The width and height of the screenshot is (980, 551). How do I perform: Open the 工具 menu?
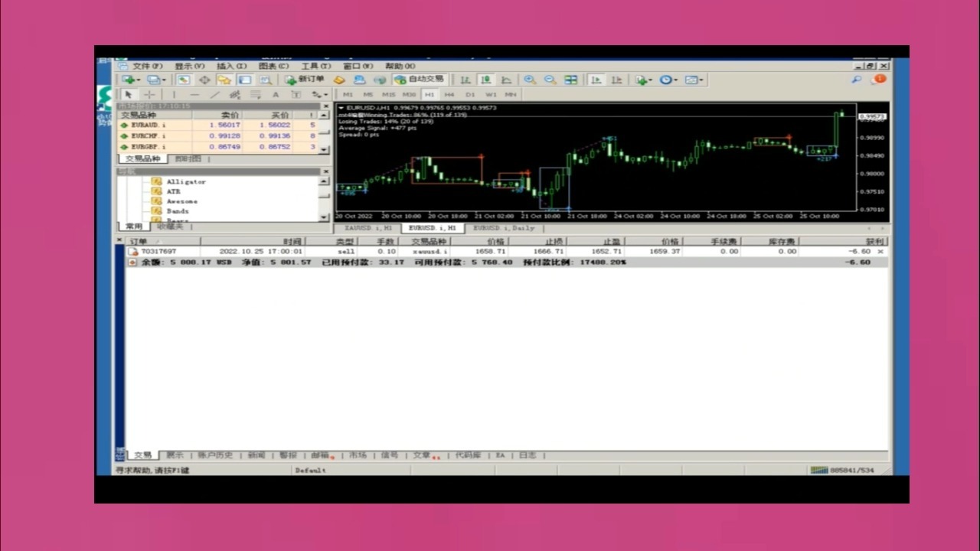[315, 67]
